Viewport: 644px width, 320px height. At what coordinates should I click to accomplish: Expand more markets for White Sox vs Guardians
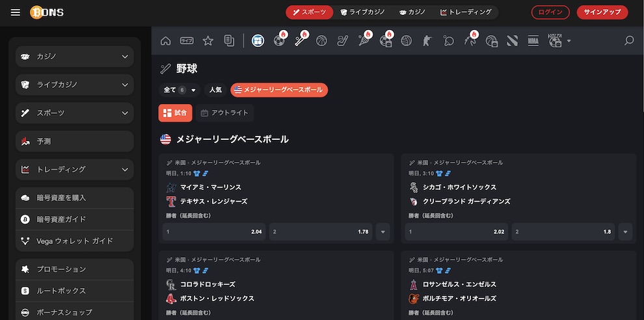(x=625, y=232)
